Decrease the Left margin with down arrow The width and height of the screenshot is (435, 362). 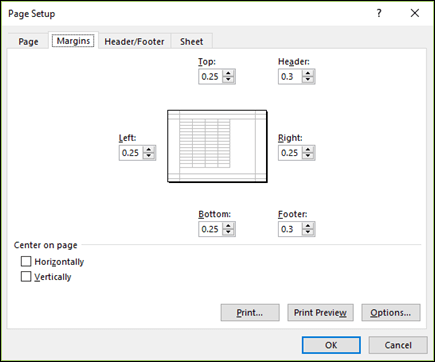tap(149, 156)
